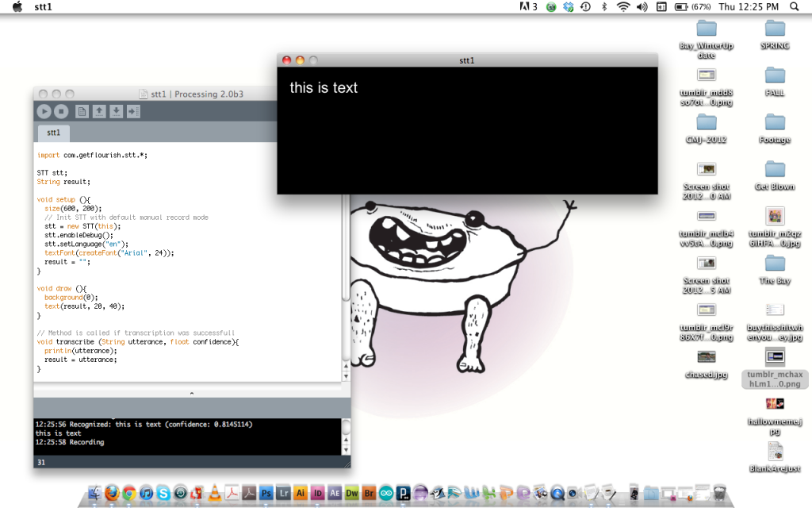Click the console scrollbar down arrow
This screenshot has height=508, width=812.
[x=346, y=450]
